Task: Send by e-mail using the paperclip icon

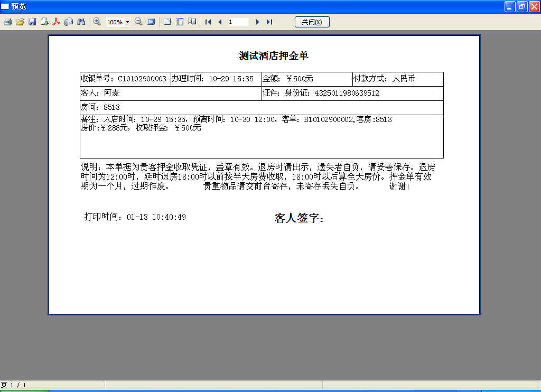Action: 69,22
